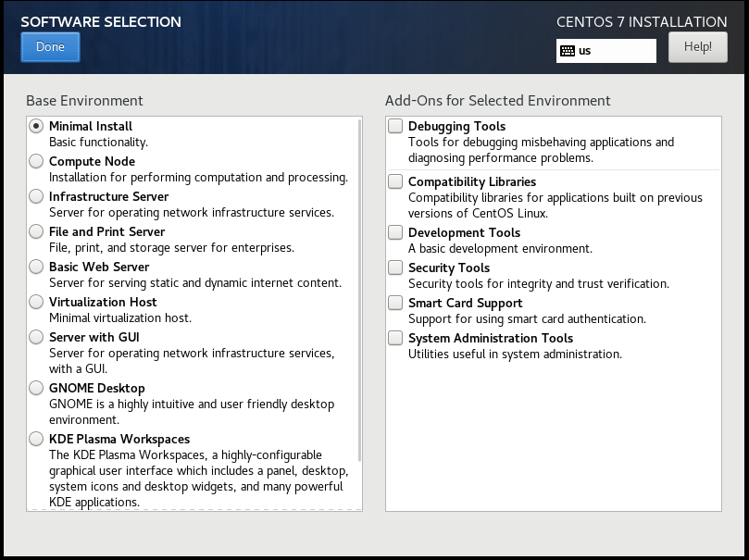Choose Virtualization Host radio button
This screenshot has width=749, height=560.
[36, 302]
